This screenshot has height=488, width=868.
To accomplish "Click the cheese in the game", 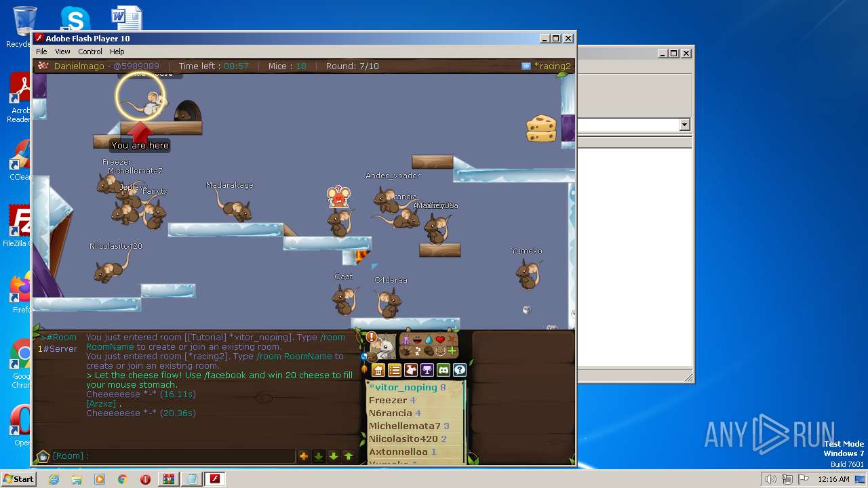I will pyautogui.click(x=541, y=127).
